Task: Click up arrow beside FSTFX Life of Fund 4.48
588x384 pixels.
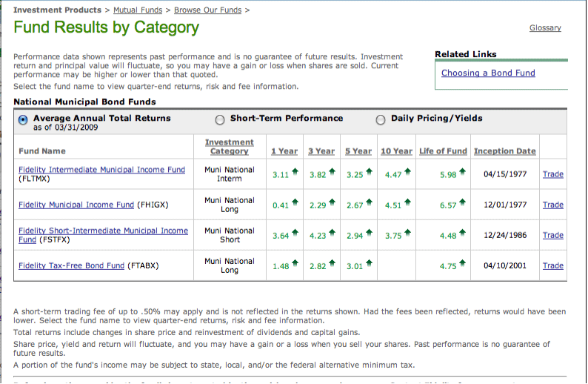Action: coord(462,233)
